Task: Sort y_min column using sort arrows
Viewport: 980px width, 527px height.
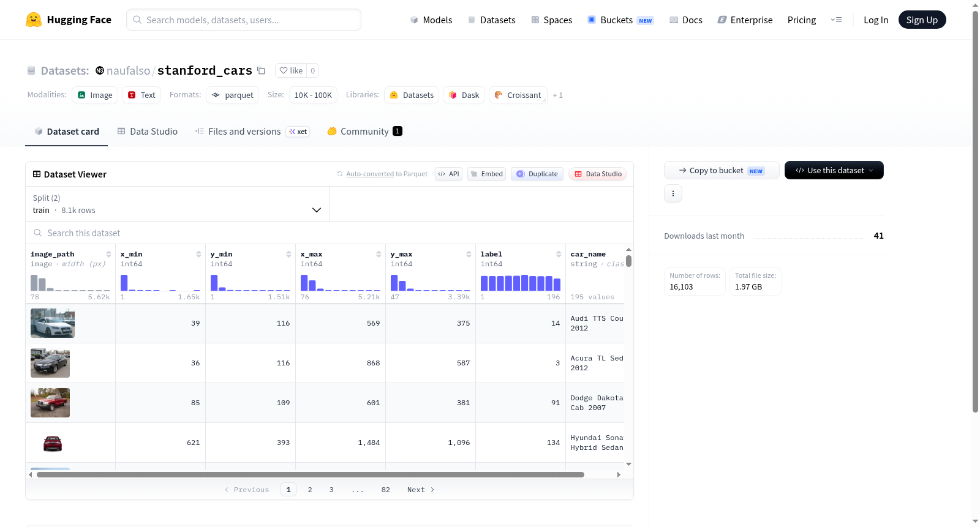Action: pos(288,254)
